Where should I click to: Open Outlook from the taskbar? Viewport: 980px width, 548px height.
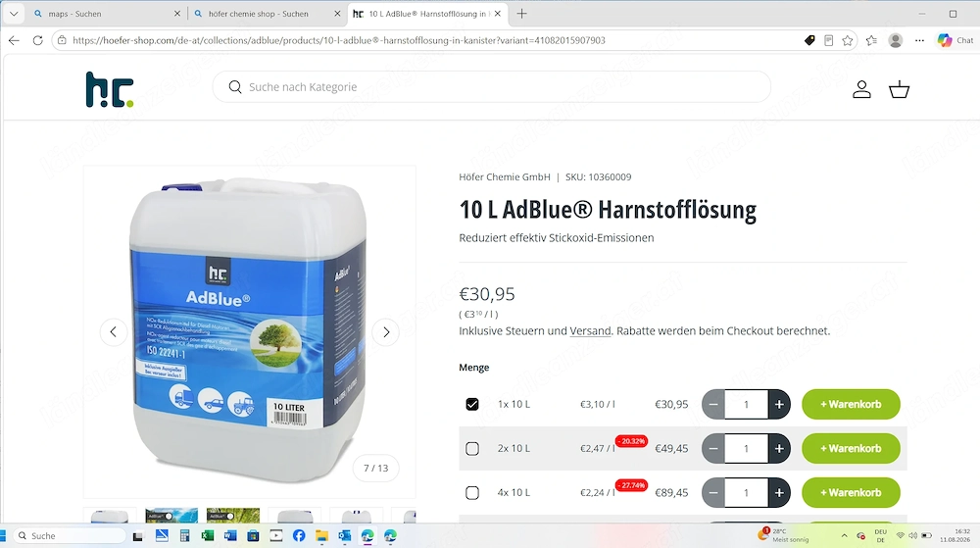[x=344, y=535]
